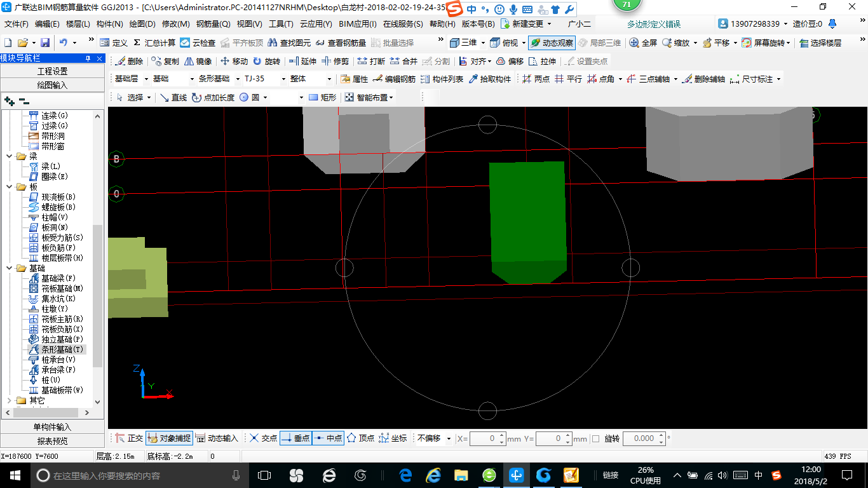
Task: Select the 移动 move tool
Action: [x=234, y=61]
